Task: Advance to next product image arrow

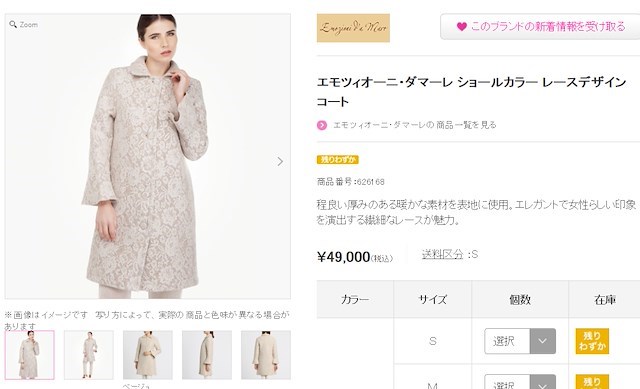Action: point(280,162)
